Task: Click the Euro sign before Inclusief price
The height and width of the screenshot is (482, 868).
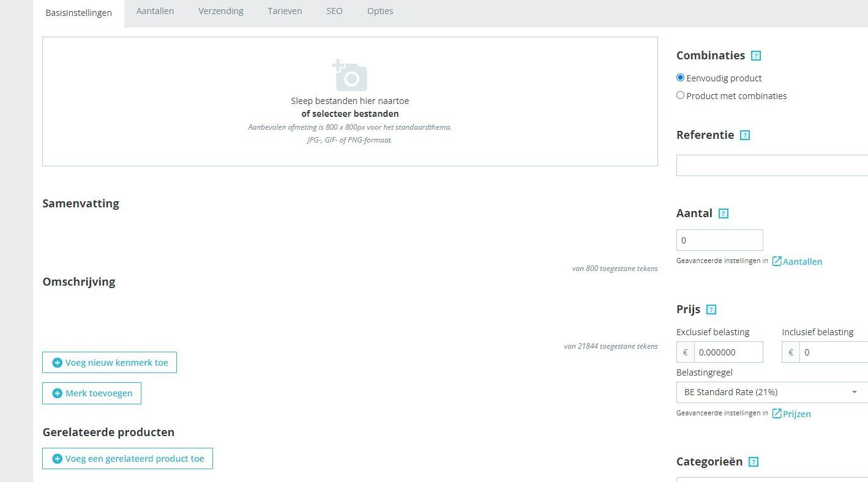Action: 791,352
